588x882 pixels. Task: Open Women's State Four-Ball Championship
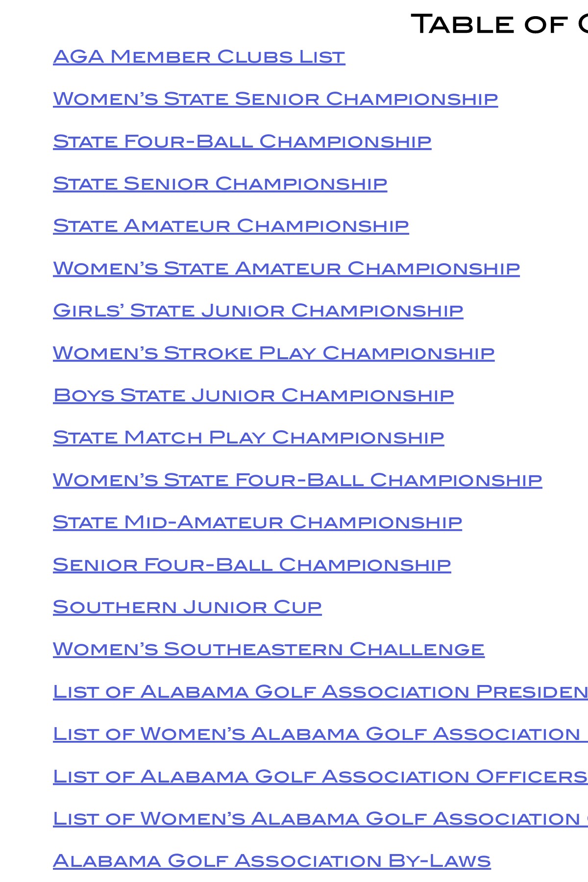[x=297, y=480]
